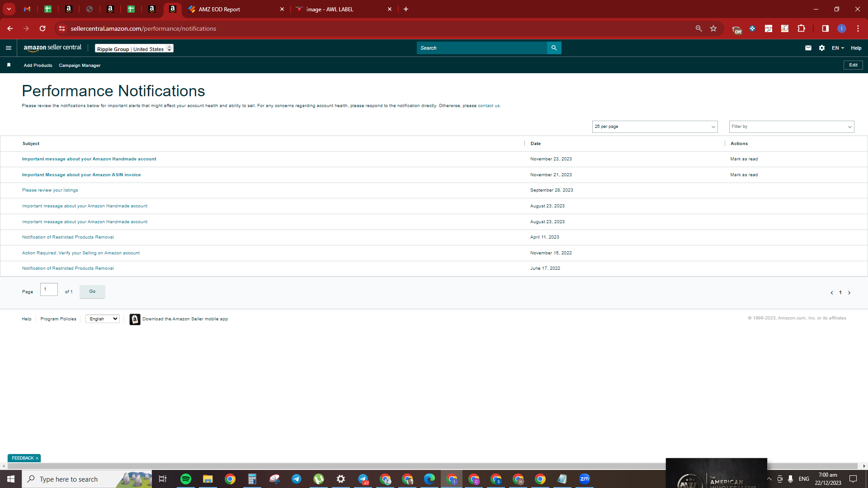Image resolution: width=868 pixels, height=488 pixels.
Task: Switch to the Gmail pinned tab
Action: click(27, 9)
